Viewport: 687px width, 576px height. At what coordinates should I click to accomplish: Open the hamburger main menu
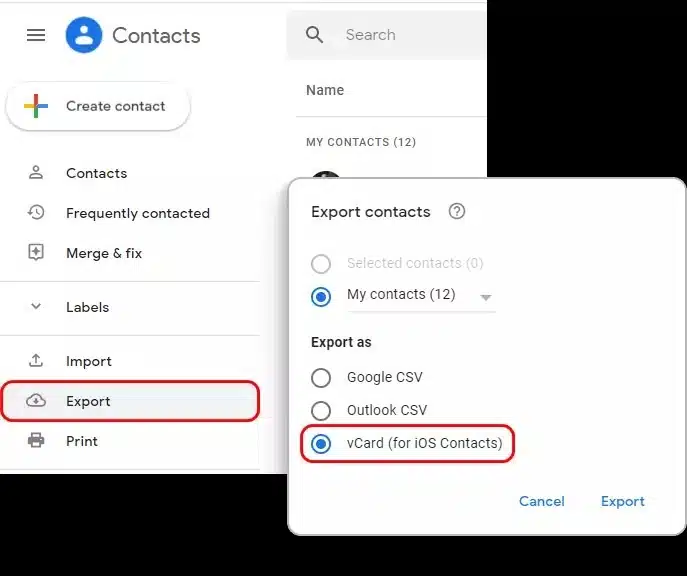36,35
